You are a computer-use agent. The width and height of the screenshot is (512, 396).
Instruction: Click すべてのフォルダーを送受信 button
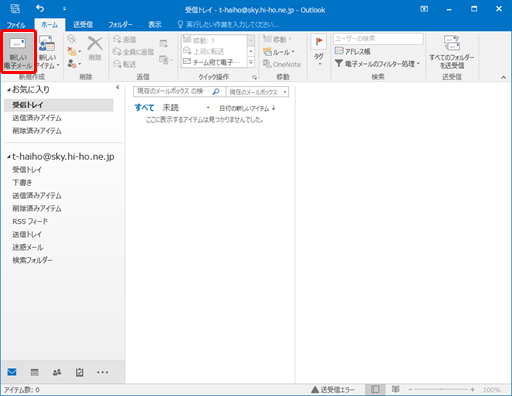(452, 52)
